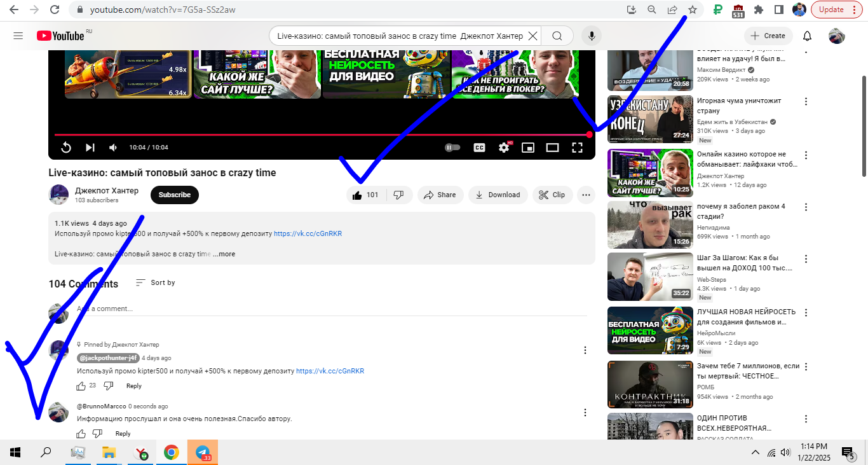868x465 pixels.
Task: Open the Chrome Update menu
Action: point(836,10)
